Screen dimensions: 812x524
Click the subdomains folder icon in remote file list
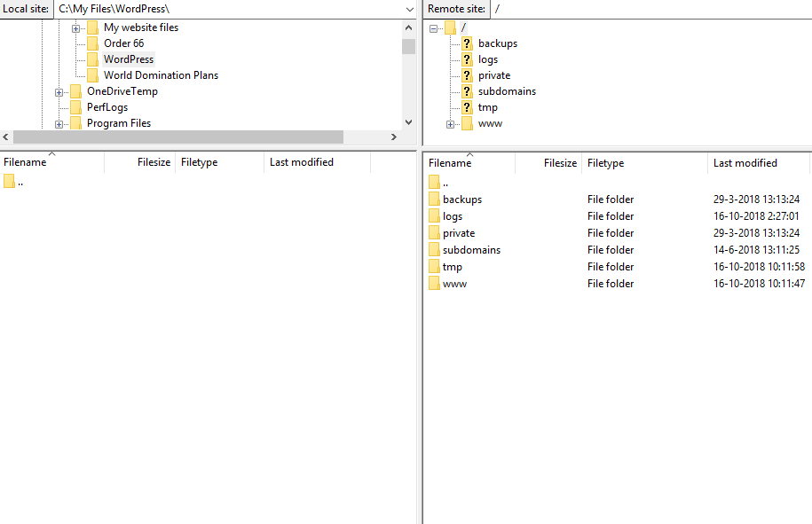pyautogui.click(x=434, y=250)
